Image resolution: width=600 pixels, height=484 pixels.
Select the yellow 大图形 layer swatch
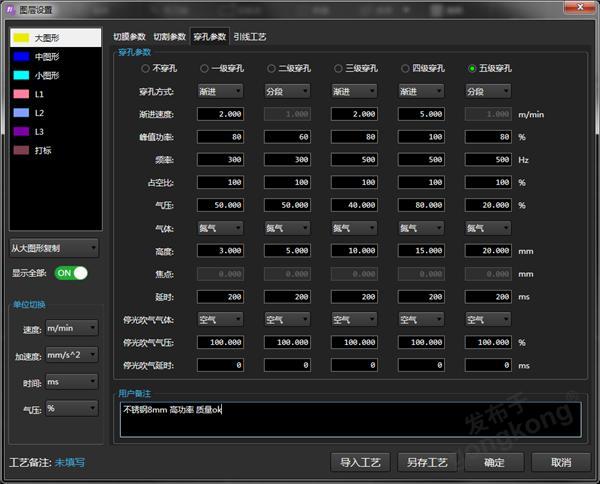[20, 37]
